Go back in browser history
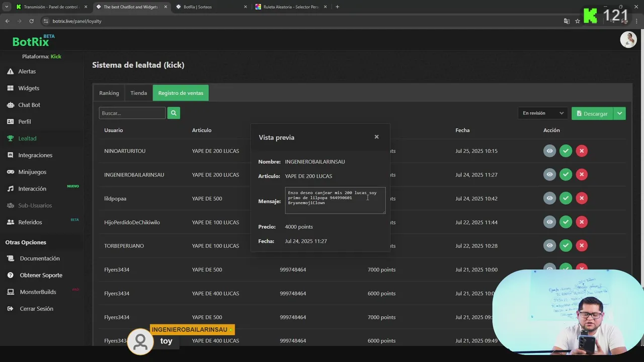Image resolution: width=644 pixels, height=362 pixels. [x=7, y=21]
